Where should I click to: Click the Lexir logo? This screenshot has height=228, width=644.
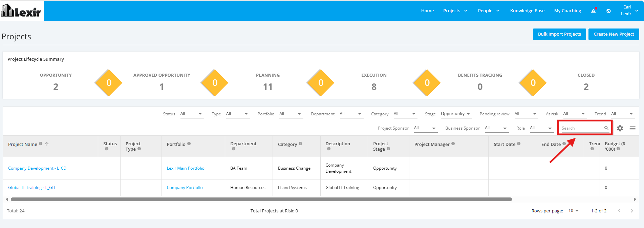pos(21,11)
